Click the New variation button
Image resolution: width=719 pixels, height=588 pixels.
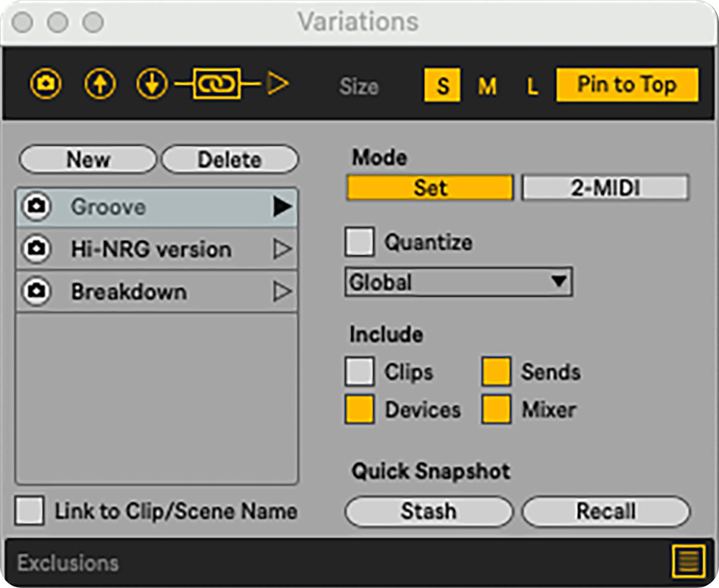pos(88,160)
